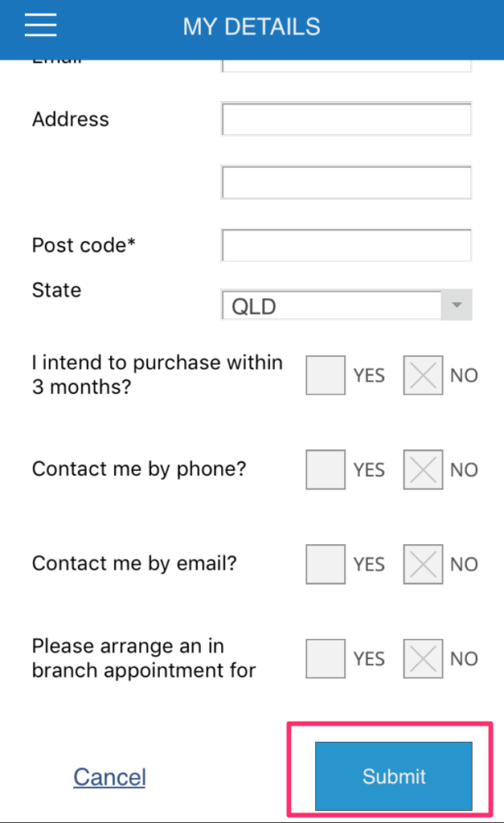Check YES for purchasing within 3 months
The height and width of the screenshot is (823, 504).
point(325,375)
